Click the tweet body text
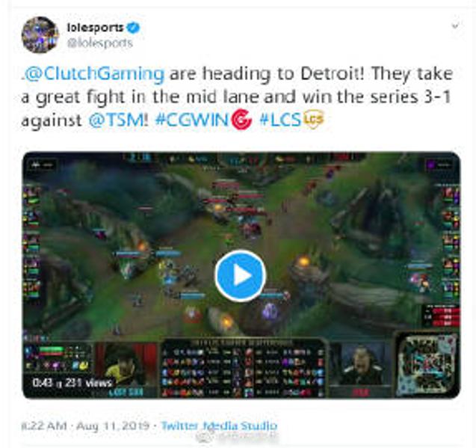The width and height of the screenshot is (476, 448). point(237,97)
